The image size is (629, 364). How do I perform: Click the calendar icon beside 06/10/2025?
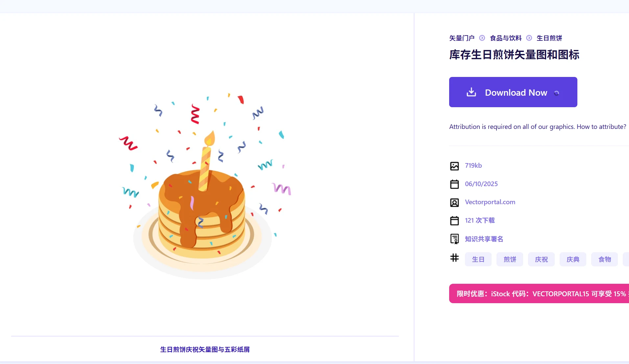[454, 184]
